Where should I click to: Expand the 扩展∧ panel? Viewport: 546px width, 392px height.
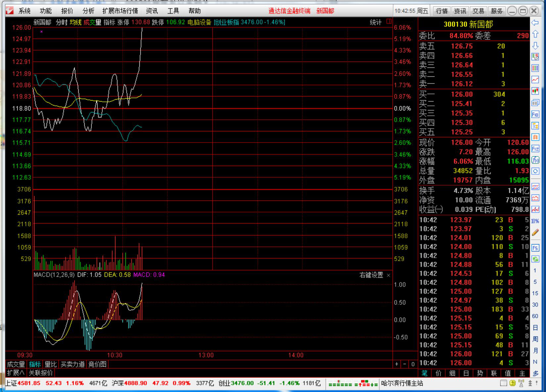click(x=16, y=372)
